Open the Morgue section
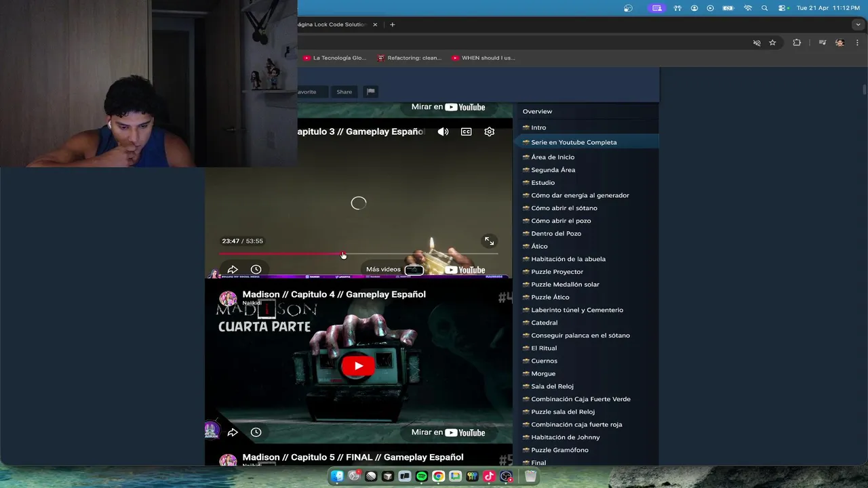 (x=543, y=374)
